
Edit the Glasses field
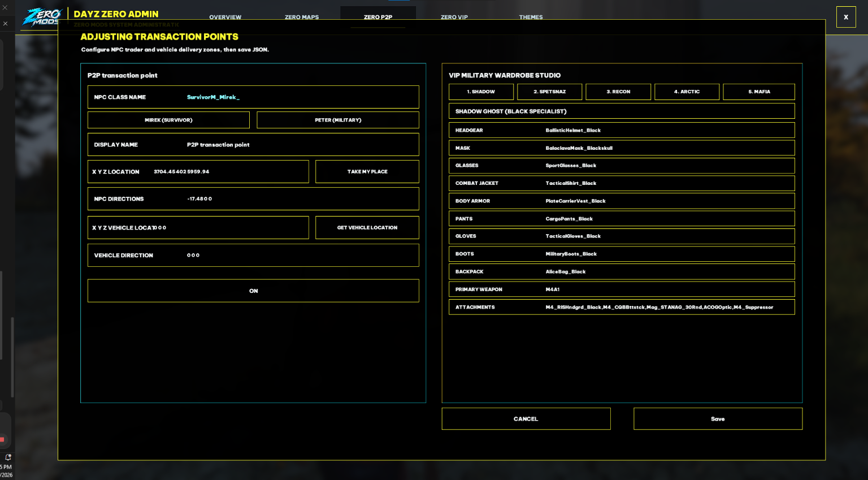(622, 166)
